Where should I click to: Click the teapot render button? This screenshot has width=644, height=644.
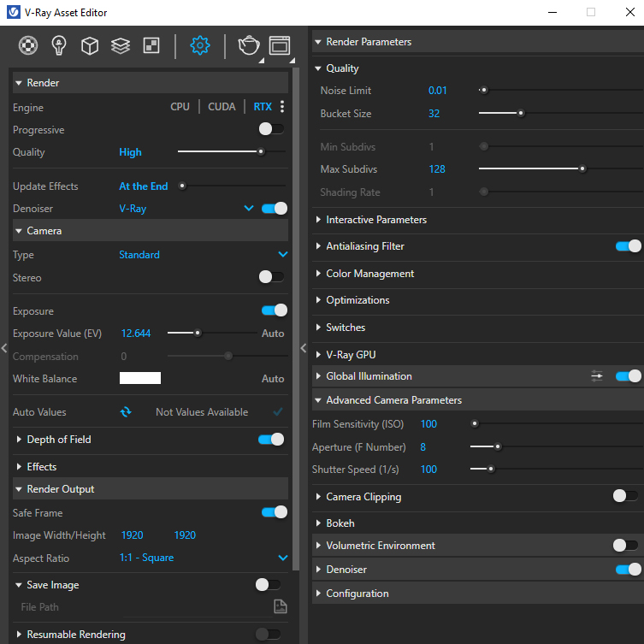pos(248,45)
